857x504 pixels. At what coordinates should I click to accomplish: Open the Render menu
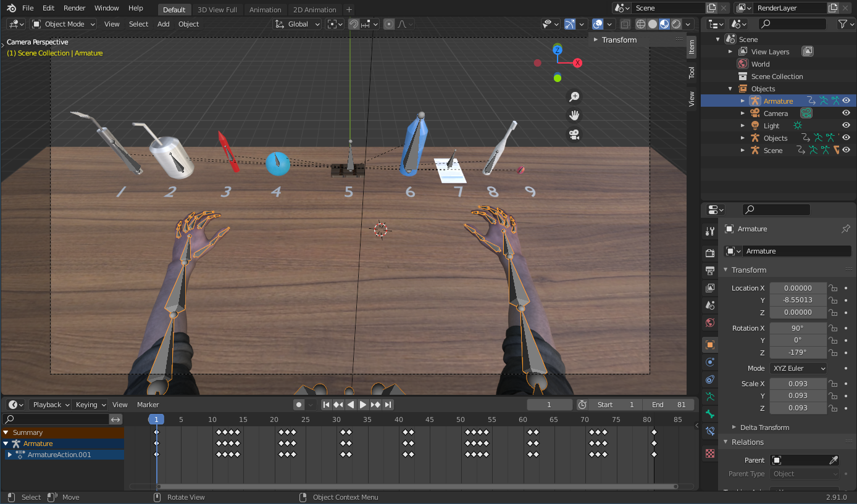[75, 8]
